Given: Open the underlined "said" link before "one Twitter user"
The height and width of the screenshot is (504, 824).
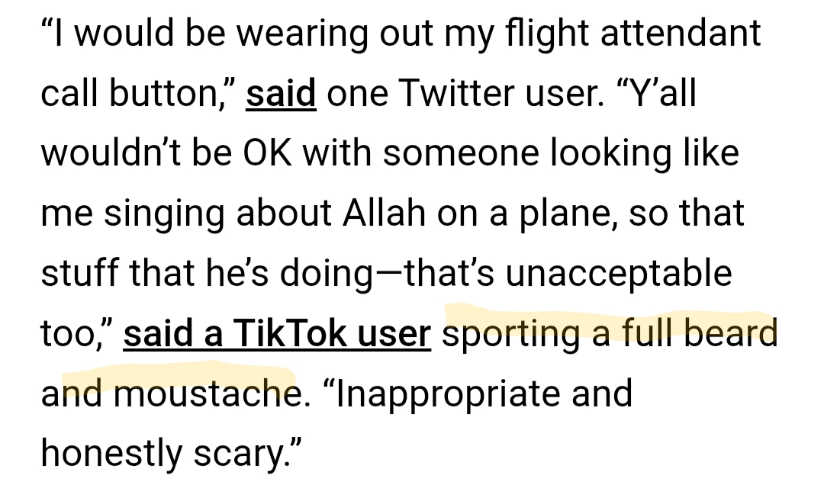Looking at the screenshot, I should pyautogui.click(x=281, y=94).
